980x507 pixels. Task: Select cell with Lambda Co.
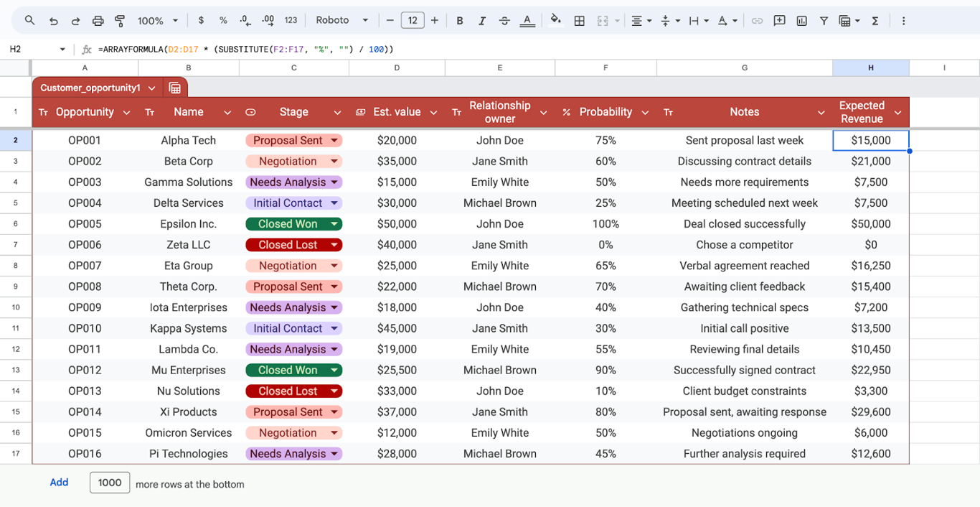(189, 350)
